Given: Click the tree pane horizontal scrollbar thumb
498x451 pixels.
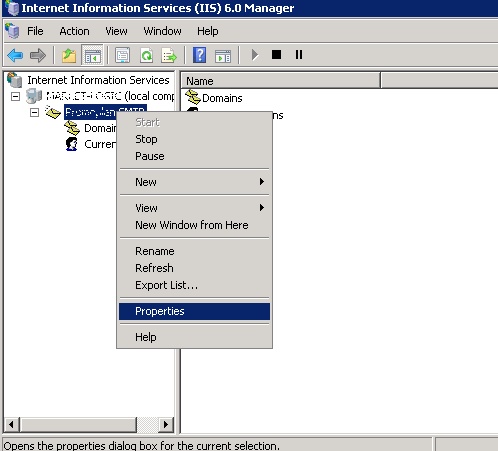Looking at the screenshot, I should pos(78,425).
